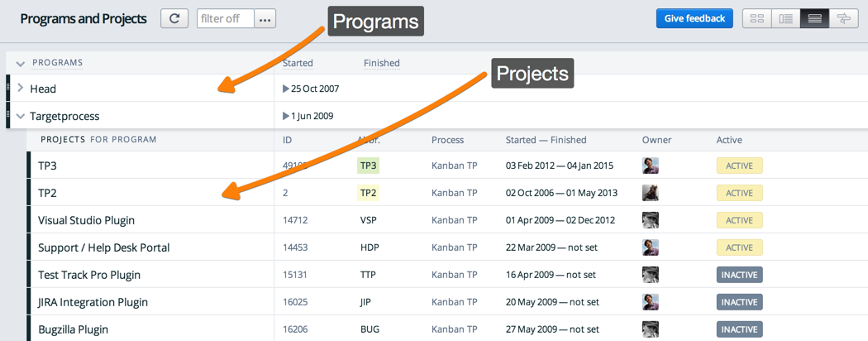Click the PROGRAMS header label
868x341 pixels.
[x=58, y=62]
